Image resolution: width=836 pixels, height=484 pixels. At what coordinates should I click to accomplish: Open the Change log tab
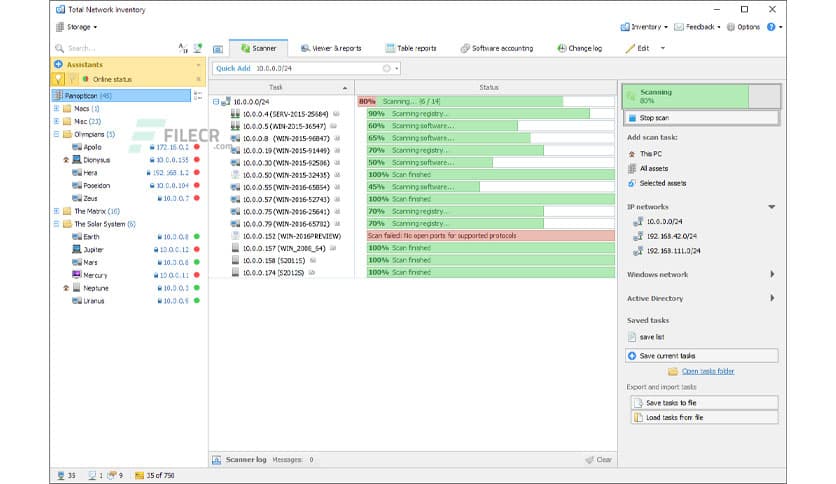[580, 48]
